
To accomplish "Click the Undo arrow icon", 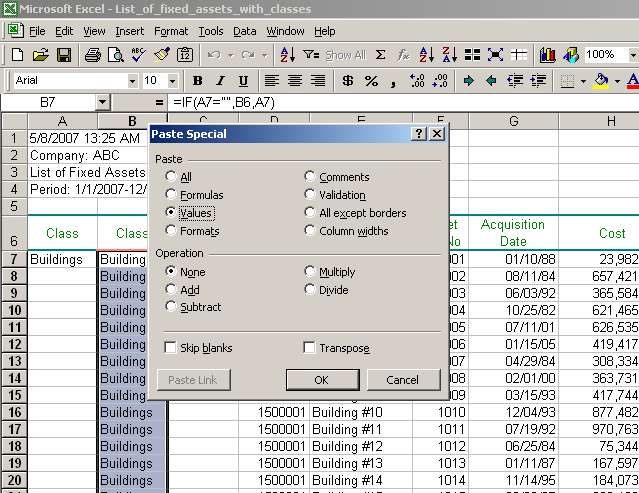I will [214, 55].
